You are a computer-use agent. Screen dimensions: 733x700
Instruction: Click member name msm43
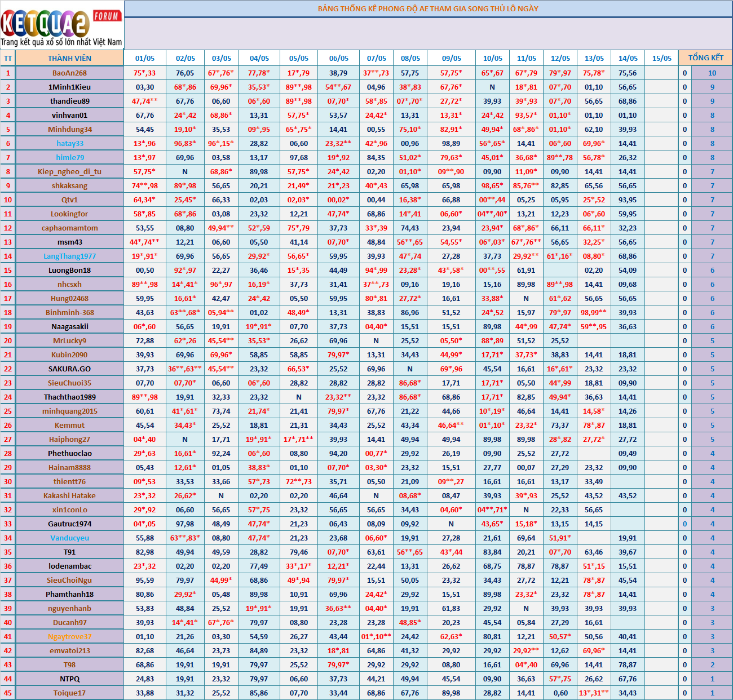coord(69,242)
